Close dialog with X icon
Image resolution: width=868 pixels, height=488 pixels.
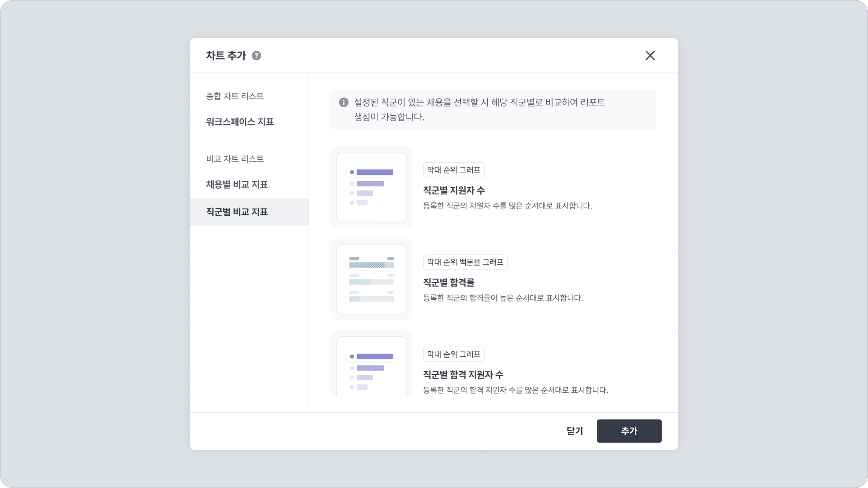coord(650,56)
